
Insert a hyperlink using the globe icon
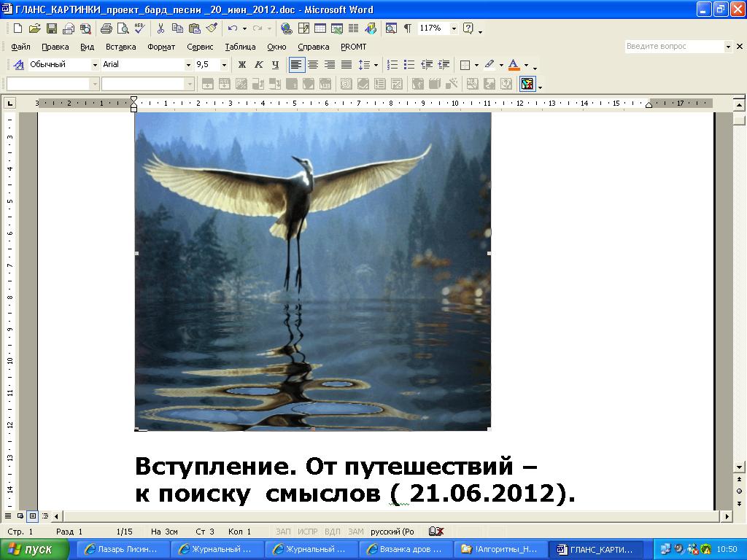[x=286, y=28]
